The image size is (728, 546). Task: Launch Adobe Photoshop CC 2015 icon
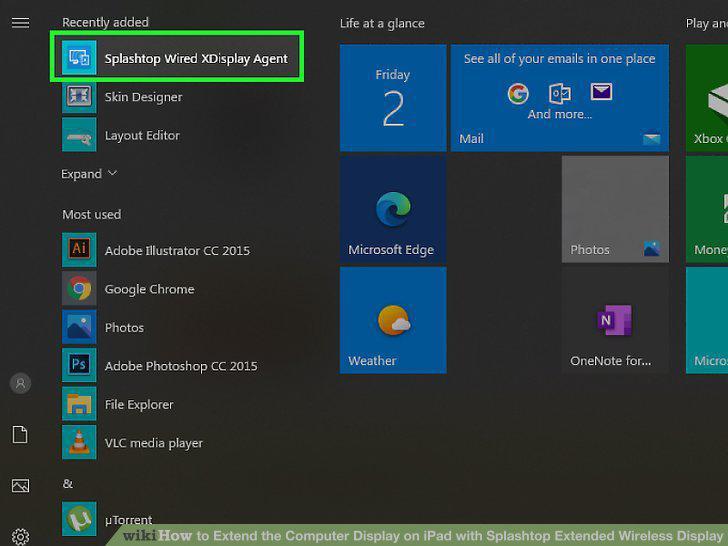pos(79,365)
